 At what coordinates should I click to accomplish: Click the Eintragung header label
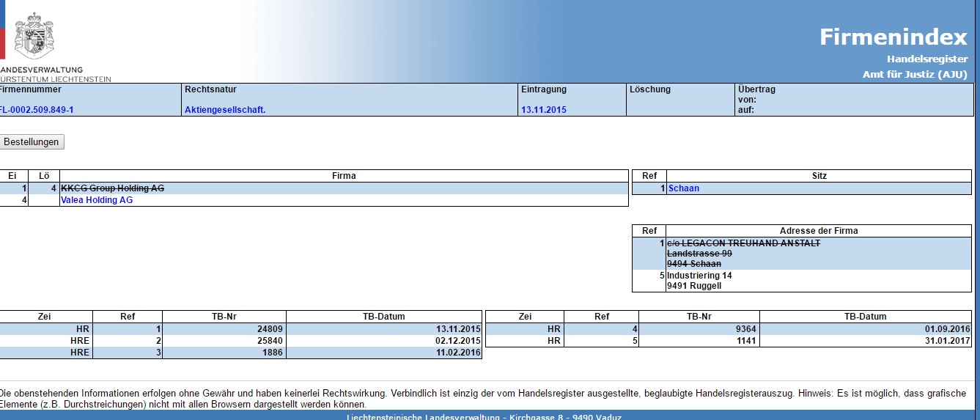[x=544, y=89]
